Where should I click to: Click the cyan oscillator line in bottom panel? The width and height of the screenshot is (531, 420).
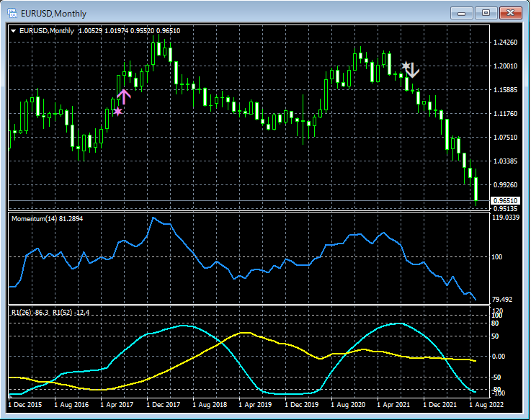coord(184,326)
